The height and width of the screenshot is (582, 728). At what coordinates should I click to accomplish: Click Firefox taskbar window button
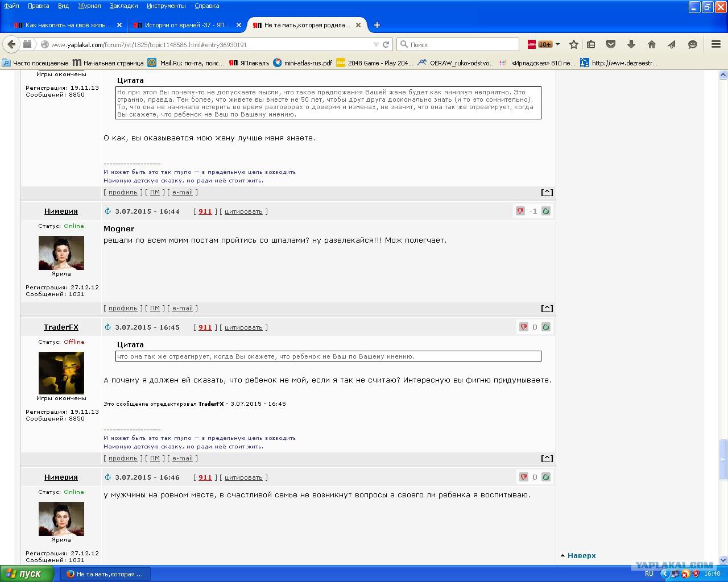tap(106, 574)
